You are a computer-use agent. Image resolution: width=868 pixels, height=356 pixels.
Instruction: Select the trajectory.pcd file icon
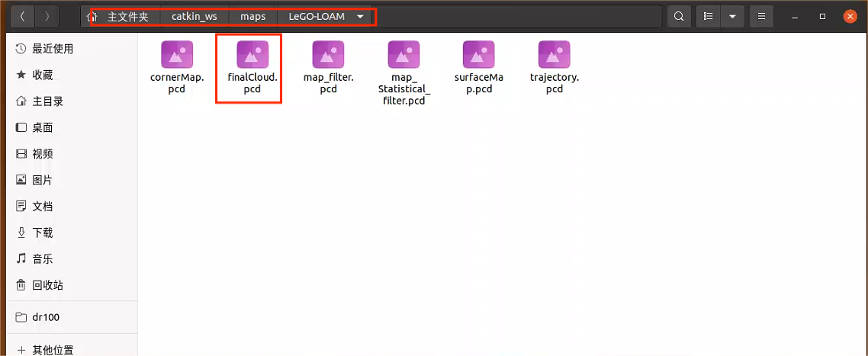555,56
